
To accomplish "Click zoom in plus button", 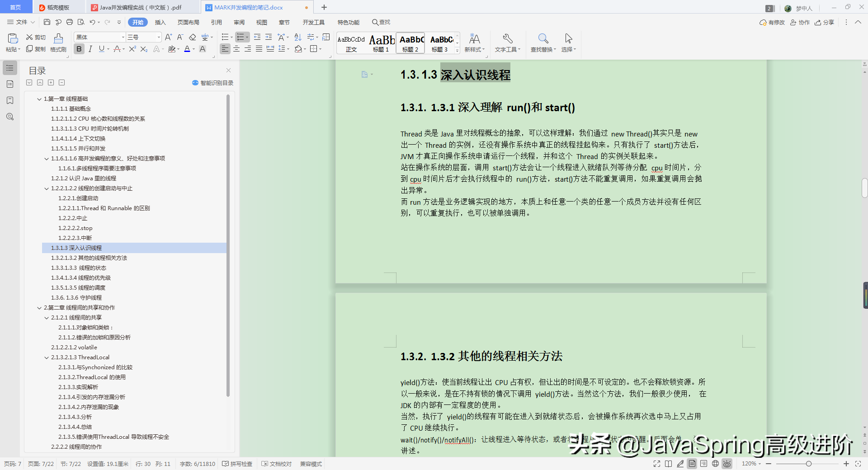I will pos(846,464).
